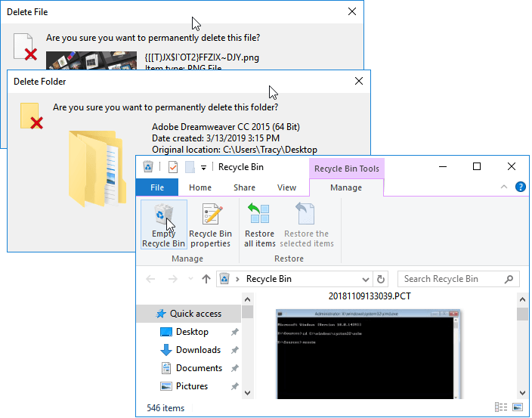Switch to large icons view in status bar
Image resolution: width=532 pixels, height=418 pixels.
tap(519, 407)
